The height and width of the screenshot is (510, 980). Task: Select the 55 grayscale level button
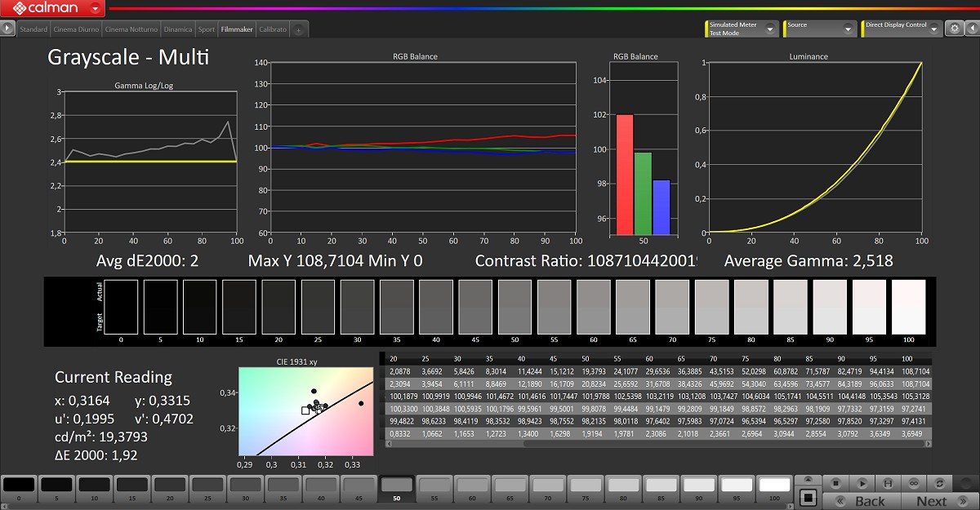(x=434, y=489)
